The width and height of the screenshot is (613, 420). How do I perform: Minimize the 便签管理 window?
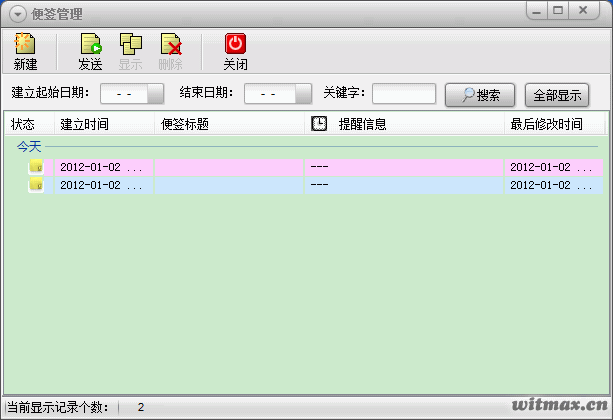537,11
